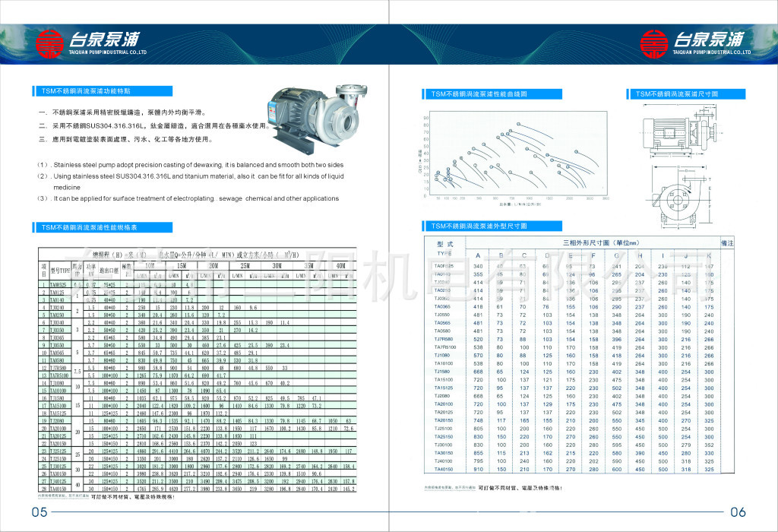Click the 20M column header in performance table
The image size is (778, 532).
pos(213,266)
